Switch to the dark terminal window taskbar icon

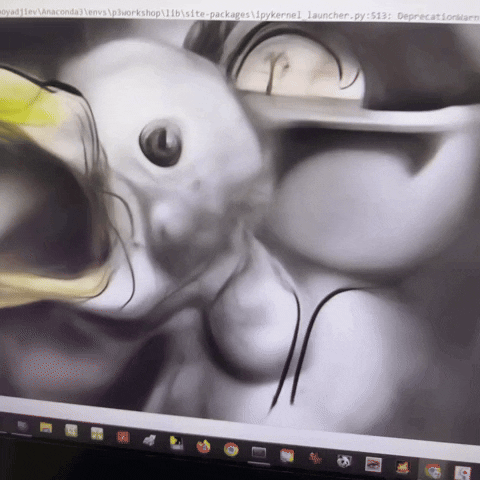click(x=259, y=452)
